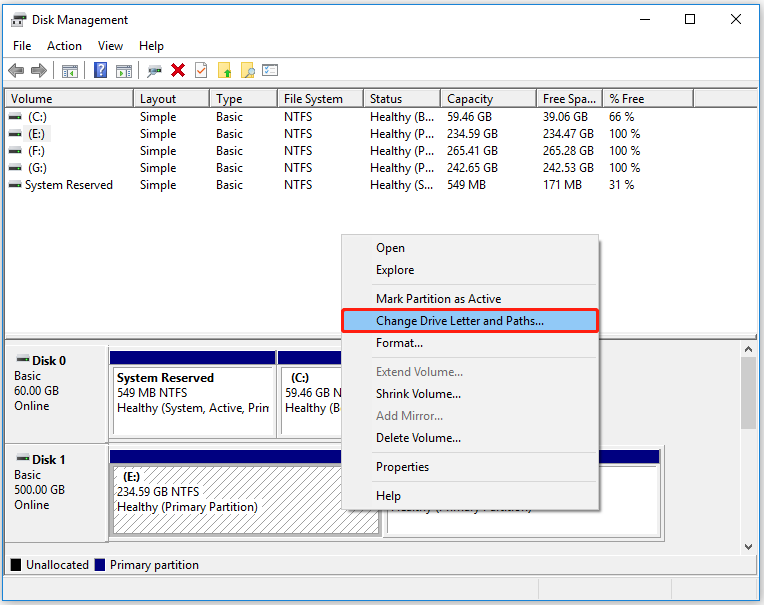This screenshot has height=605, width=764.
Task: Open the Help menu in menu bar
Action: click(151, 46)
